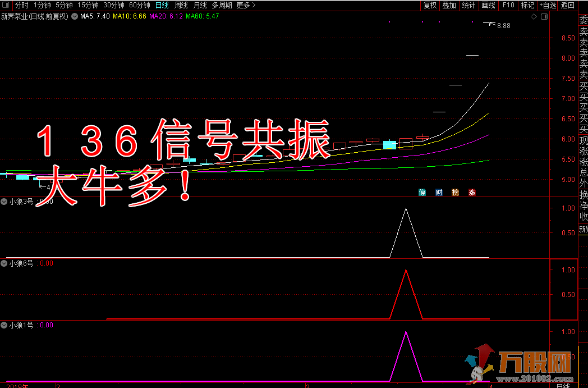This screenshot has width=588, height=388.
Task: Select the 60分钟 period tab
Action: tap(140, 5)
